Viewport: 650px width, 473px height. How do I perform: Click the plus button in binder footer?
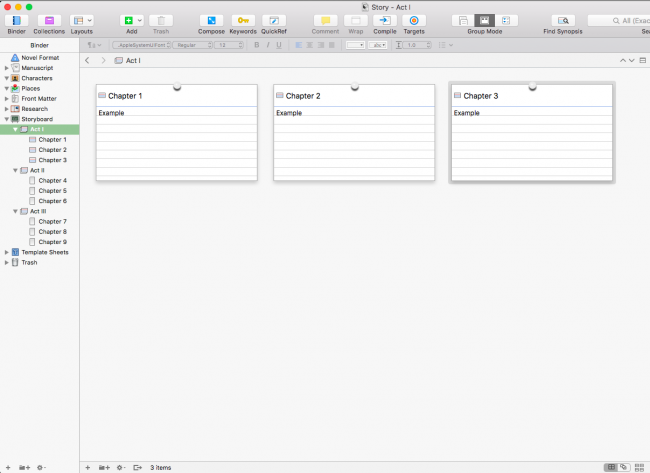(x=8, y=468)
